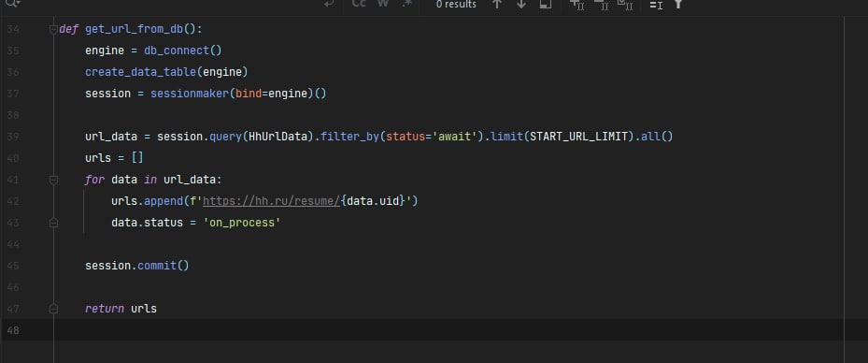Collapse the get_url_from_db function fold marker
This screenshot has height=363, width=868.
[x=53, y=29]
